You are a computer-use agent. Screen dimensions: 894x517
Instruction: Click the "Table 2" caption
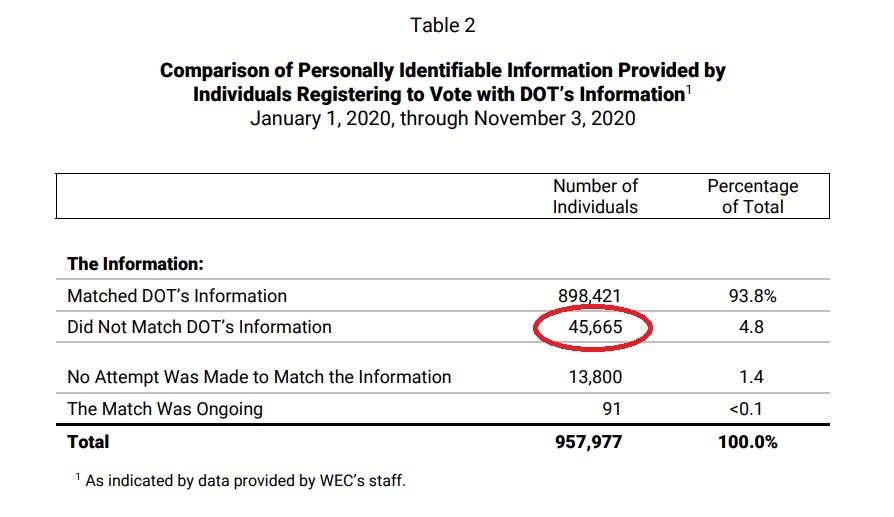(x=443, y=26)
